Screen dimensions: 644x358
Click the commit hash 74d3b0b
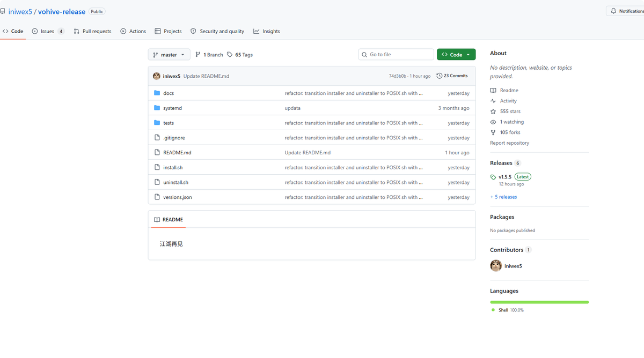click(398, 76)
